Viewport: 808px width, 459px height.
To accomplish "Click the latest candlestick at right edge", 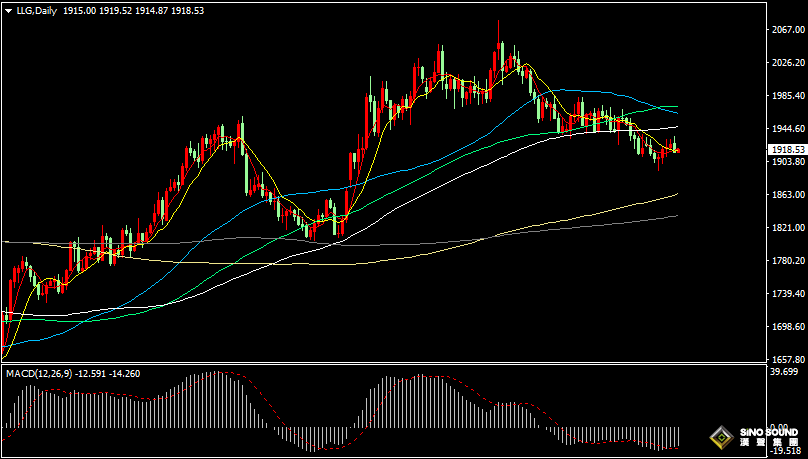I will (x=677, y=149).
